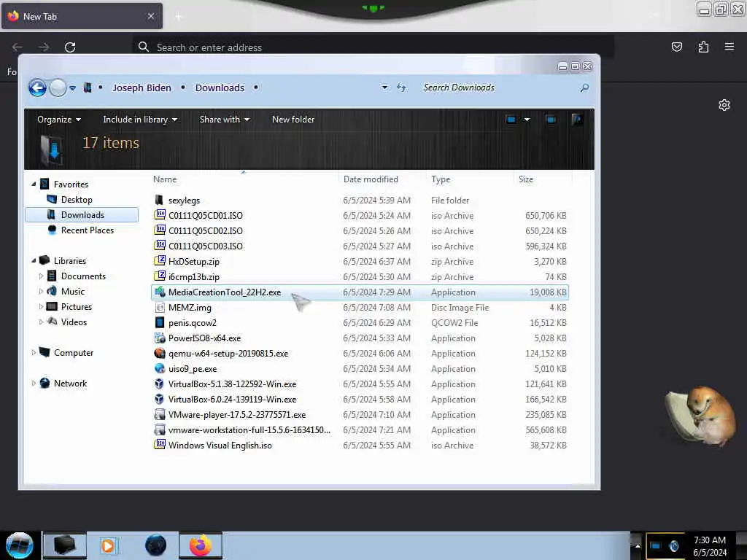The width and height of the screenshot is (747, 560).
Task: Select the MEMZ.img disc image icon
Action: click(x=160, y=307)
